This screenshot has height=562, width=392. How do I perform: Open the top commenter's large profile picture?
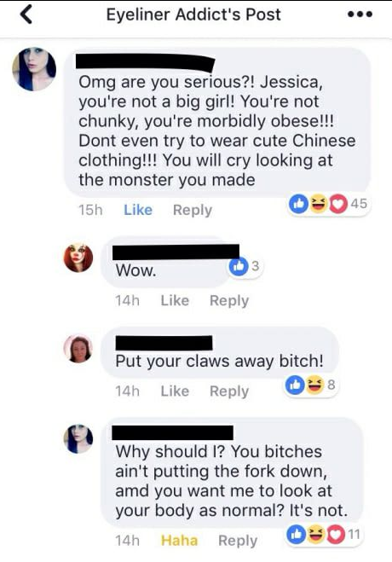pyautogui.click(x=34, y=69)
